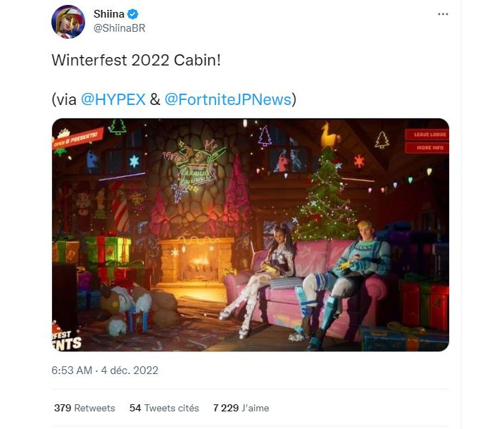
Task: Open the @HYPEX mention link
Action: (x=113, y=99)
